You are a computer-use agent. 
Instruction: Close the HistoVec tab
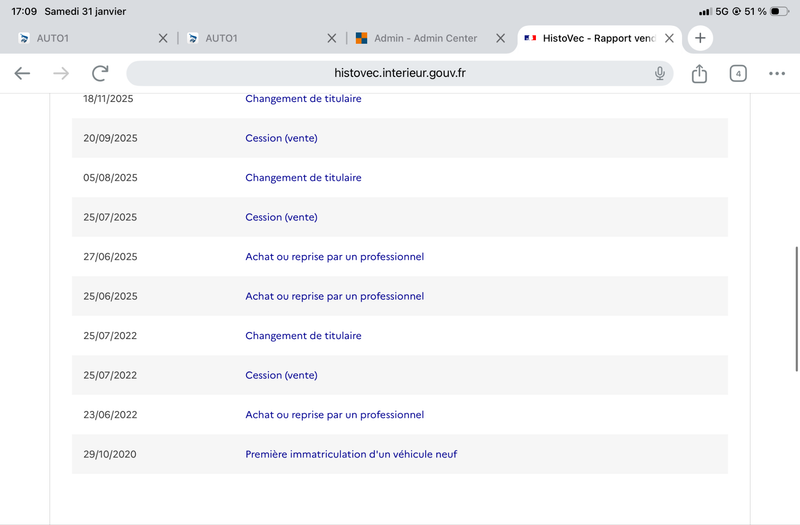tap(670, 38)
